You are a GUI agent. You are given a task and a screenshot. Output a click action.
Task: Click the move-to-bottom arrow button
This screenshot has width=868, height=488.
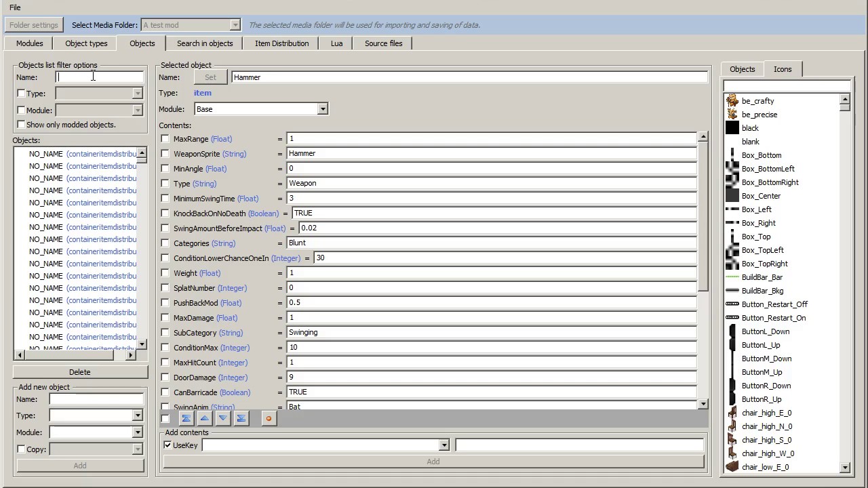click(x=241, y=418)
